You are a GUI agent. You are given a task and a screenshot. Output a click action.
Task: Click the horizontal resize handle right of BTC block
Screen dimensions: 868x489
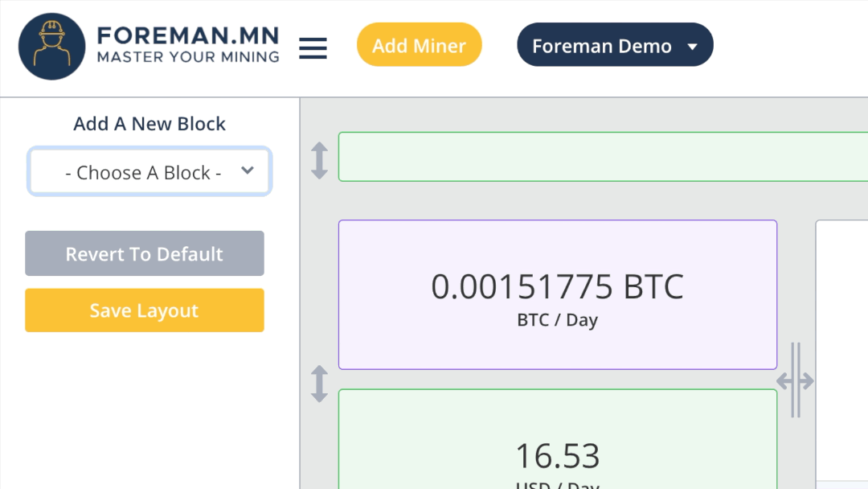coord(795,380)
